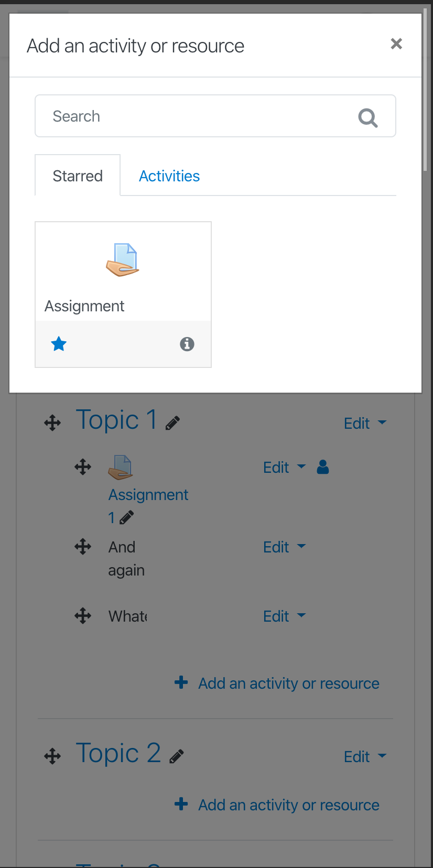Screen dimensions: 433x868
Task: Select the Assignment activity icon
Action: (x=123, y=260)
